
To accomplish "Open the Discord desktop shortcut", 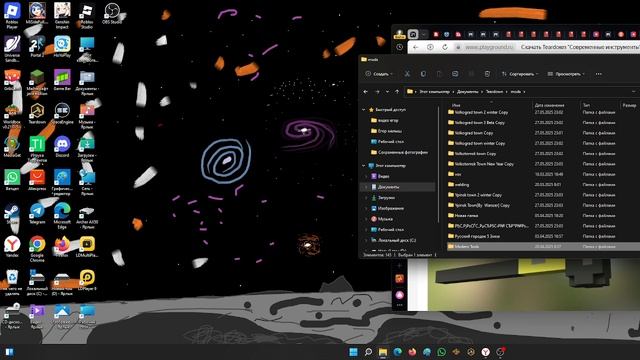I will tap(62, 147).
